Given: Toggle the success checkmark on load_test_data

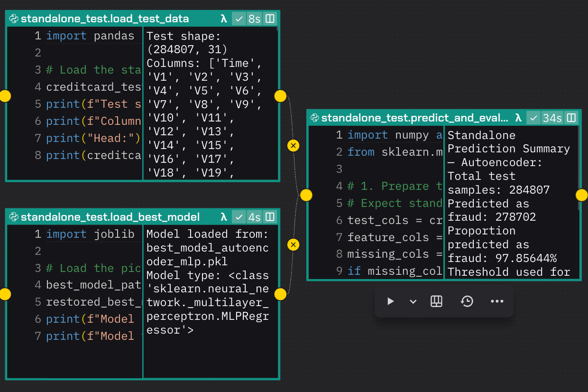Looking at the screenshot, I should point(239,19).
